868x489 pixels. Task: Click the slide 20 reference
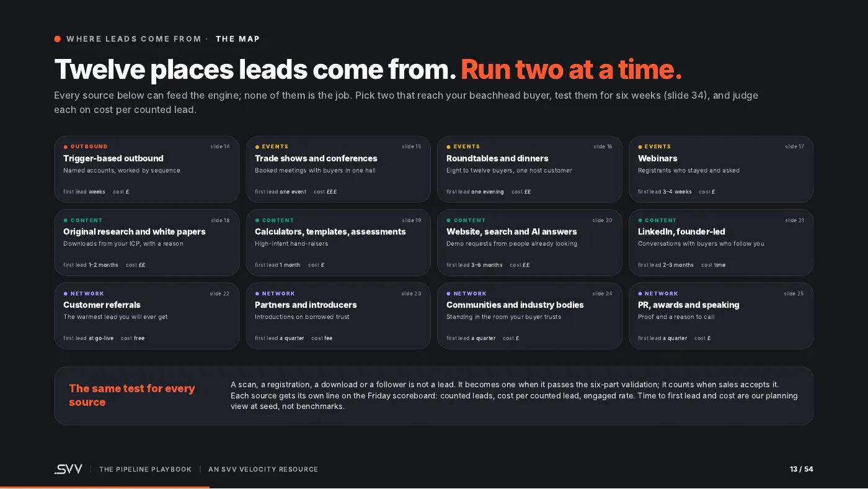point(603,220)
